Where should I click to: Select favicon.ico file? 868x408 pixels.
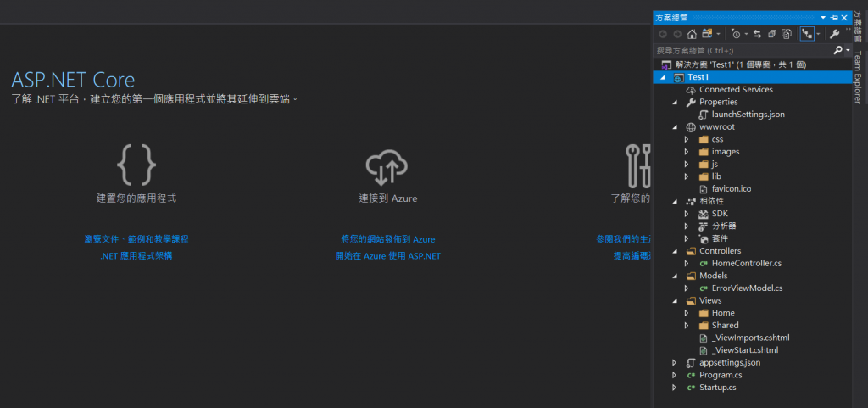click(732, 189)
